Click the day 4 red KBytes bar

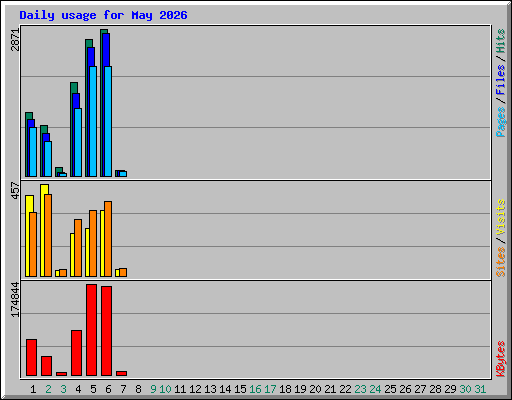point(76,353)
